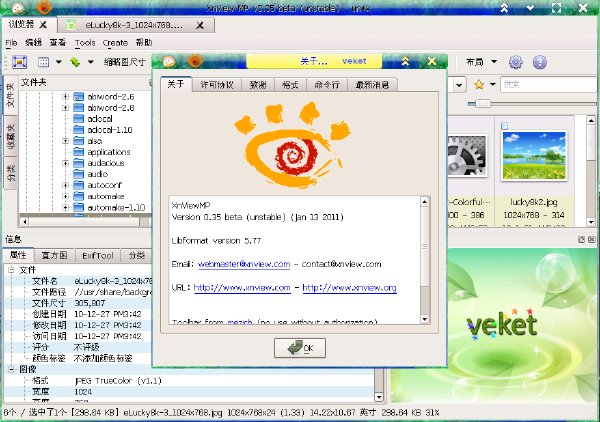Select the 致谢 tab in About dialog
This screenshot has height=422, width=600.
(x=258, y=85)
